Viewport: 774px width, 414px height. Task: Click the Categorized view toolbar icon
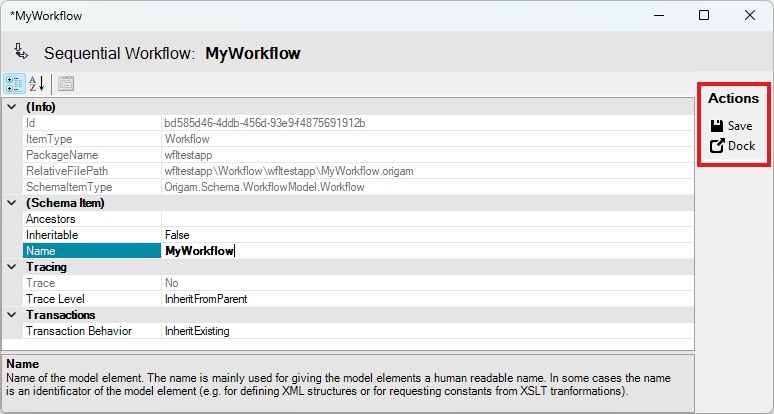(15, 84)
